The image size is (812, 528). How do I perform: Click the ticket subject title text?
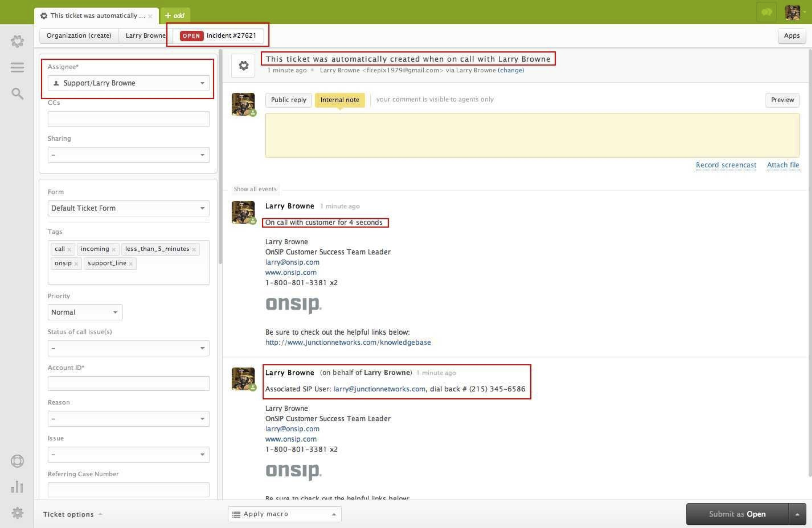click(408, 59)
